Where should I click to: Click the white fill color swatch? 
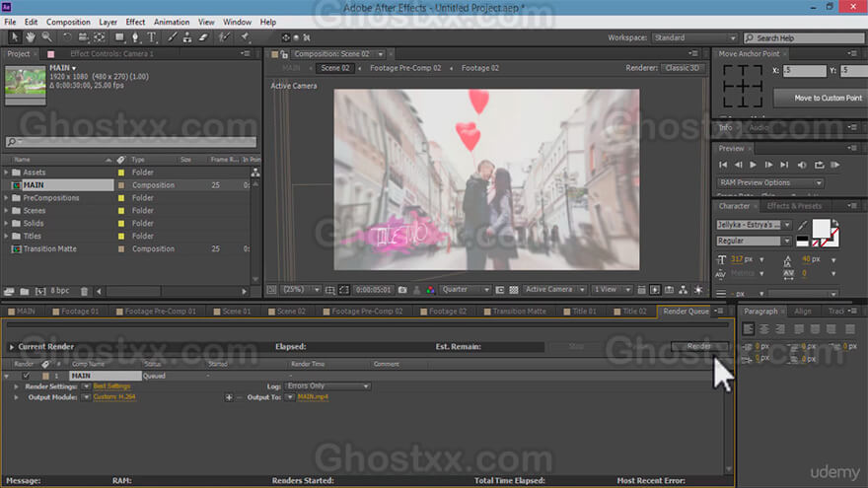(821, 228)
